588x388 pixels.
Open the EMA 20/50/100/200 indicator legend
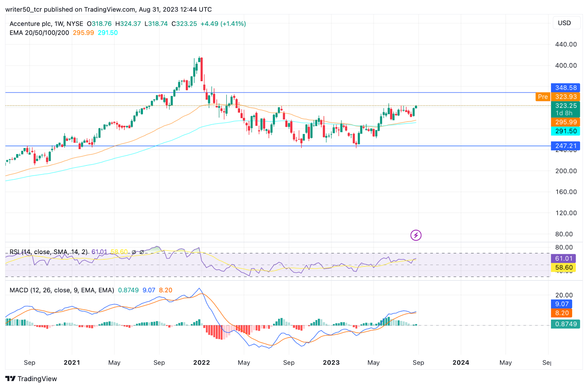(39, 33)
